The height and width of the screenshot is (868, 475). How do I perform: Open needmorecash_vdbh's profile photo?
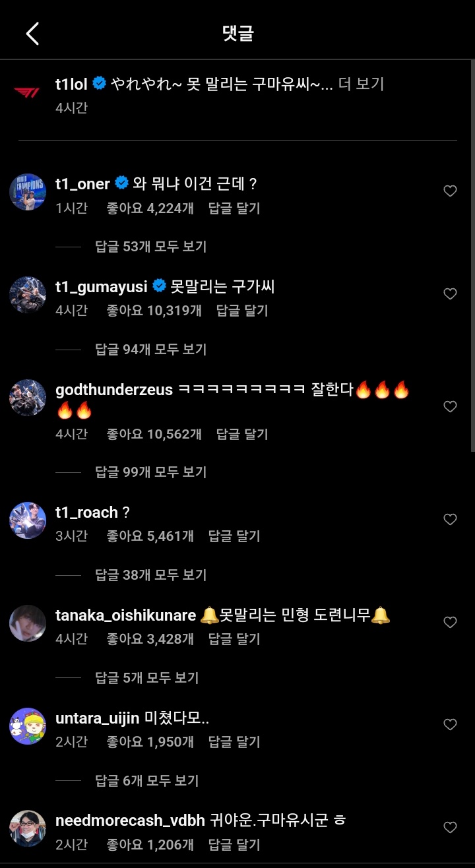(28, 828)
